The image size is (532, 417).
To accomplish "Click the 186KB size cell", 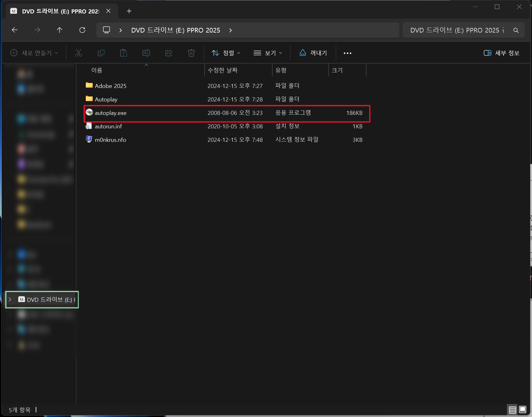I will [x=354, y=113].
